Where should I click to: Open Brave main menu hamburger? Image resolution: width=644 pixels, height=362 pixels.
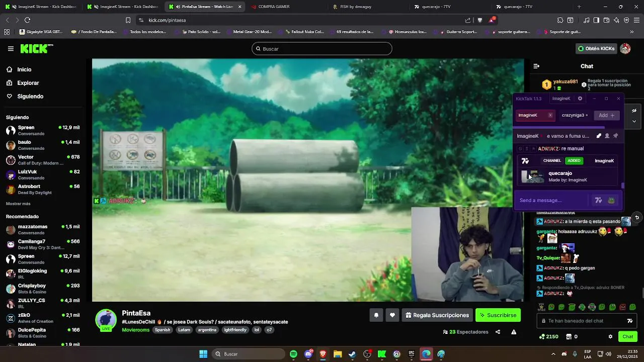[x=636, y=20]
